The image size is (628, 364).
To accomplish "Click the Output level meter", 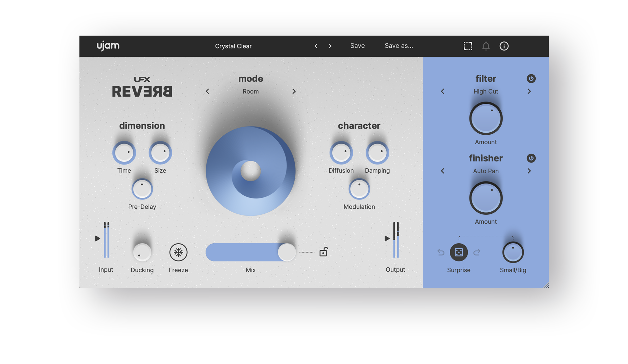I will tap(396, 240).
